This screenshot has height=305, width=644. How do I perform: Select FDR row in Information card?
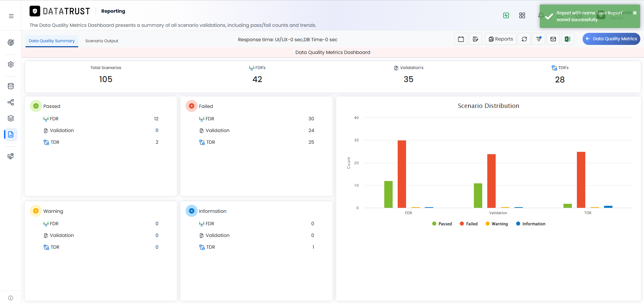coord(256,224)
